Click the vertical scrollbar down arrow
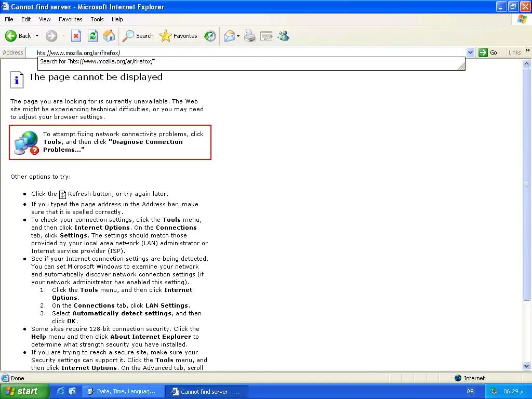Image resolution: width=532 pixels, height=399 pixels. (x=527, y=366)
